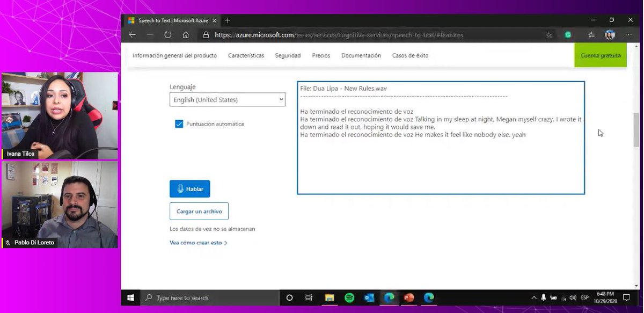Open the clock showing 6:48 PM
This screenshot has width=644, height=313.
click(x=605, y=297)
